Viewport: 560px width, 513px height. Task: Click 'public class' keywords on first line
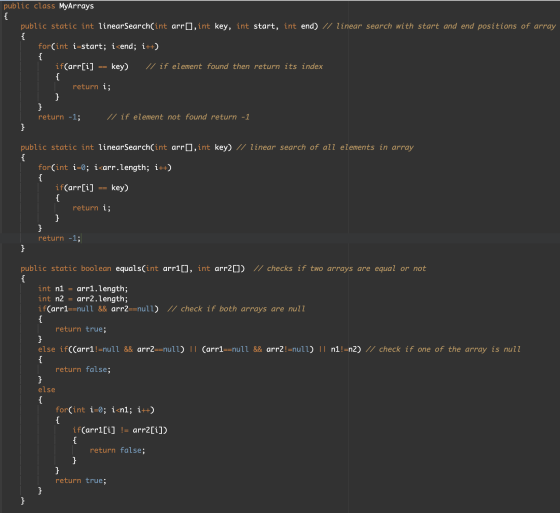coord(29,6)
